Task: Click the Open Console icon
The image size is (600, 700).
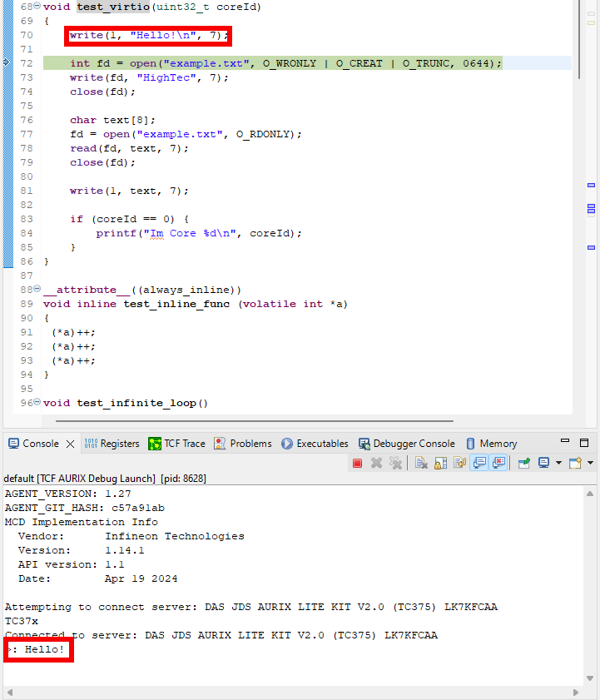Action: point(575,463)
